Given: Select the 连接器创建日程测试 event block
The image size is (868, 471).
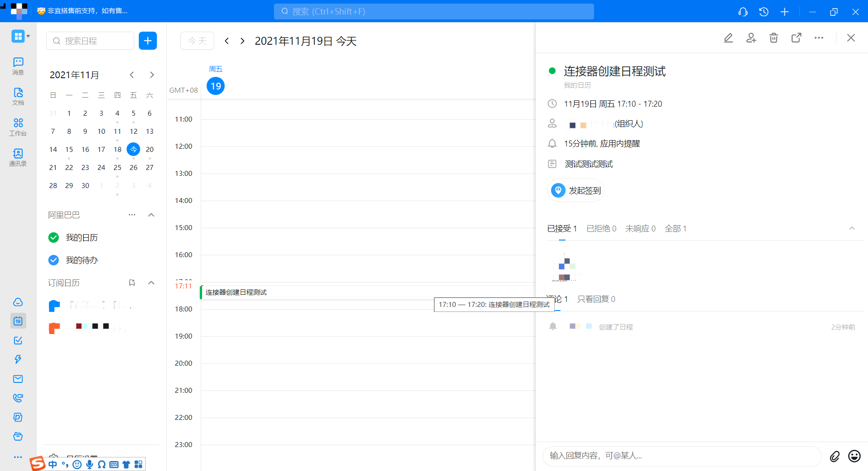Looking at the screenshot, I should (367, 292).
